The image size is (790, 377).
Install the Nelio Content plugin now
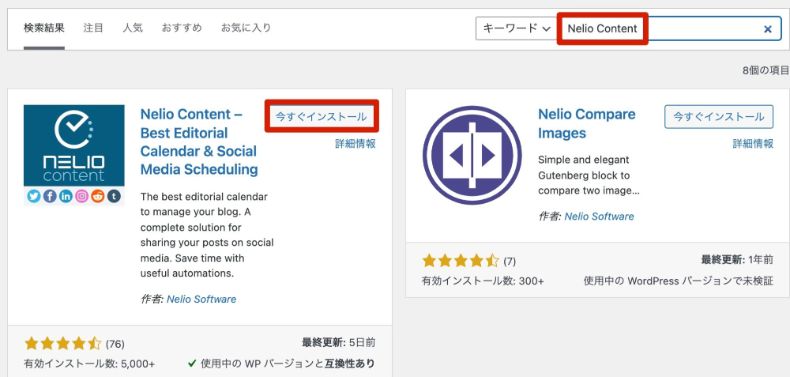tap(321, 116)
